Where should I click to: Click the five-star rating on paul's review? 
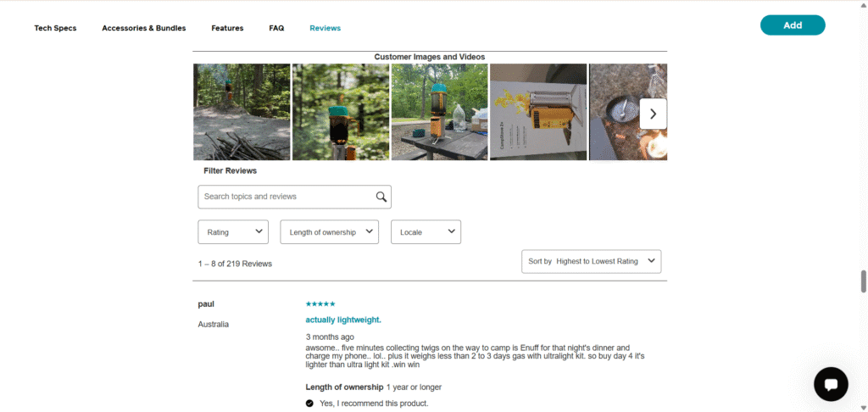(320, 303)
